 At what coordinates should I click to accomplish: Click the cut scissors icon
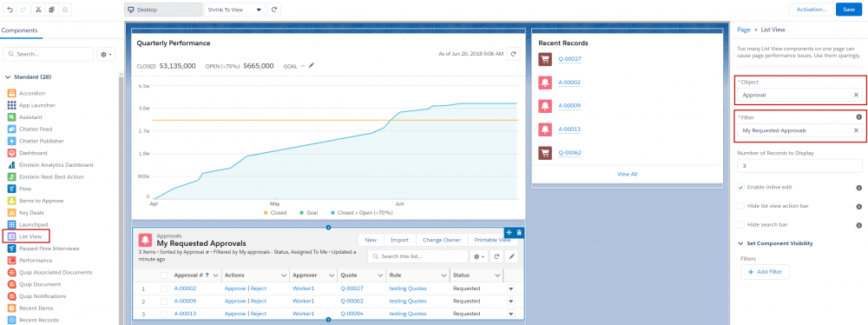pos(38,10)
